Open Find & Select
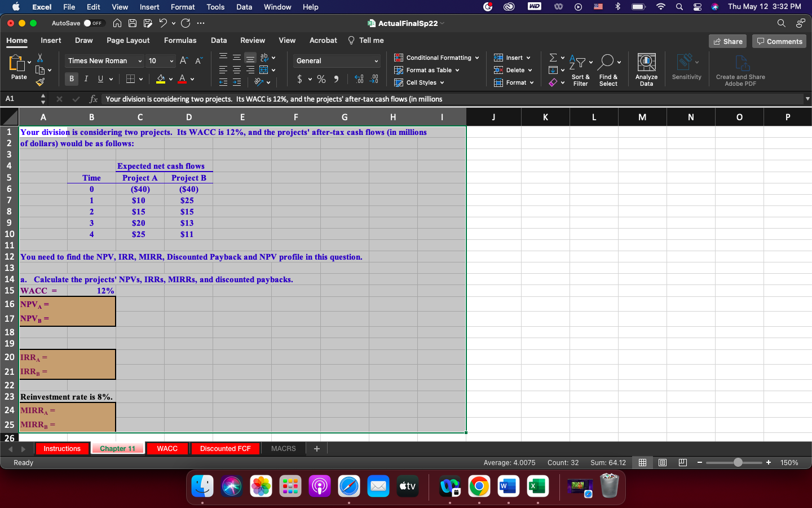This screenshot has height=508, width=812. 608,70
